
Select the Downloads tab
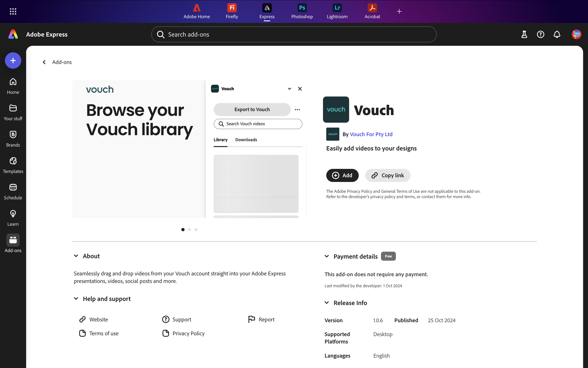coord(246,140)
